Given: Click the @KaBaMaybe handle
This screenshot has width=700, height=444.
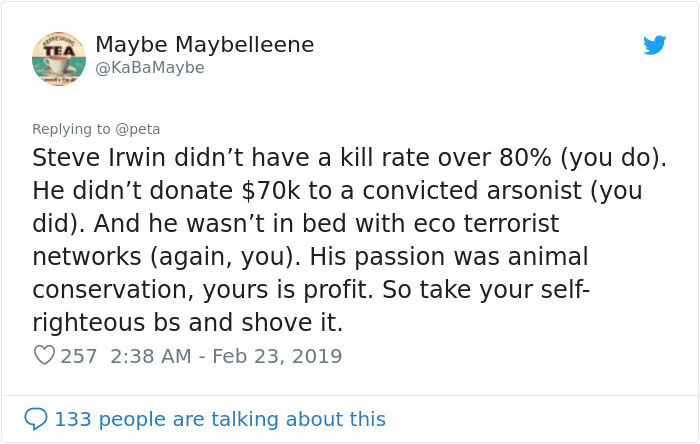Looking at the screenshot, I should point(150,68).
